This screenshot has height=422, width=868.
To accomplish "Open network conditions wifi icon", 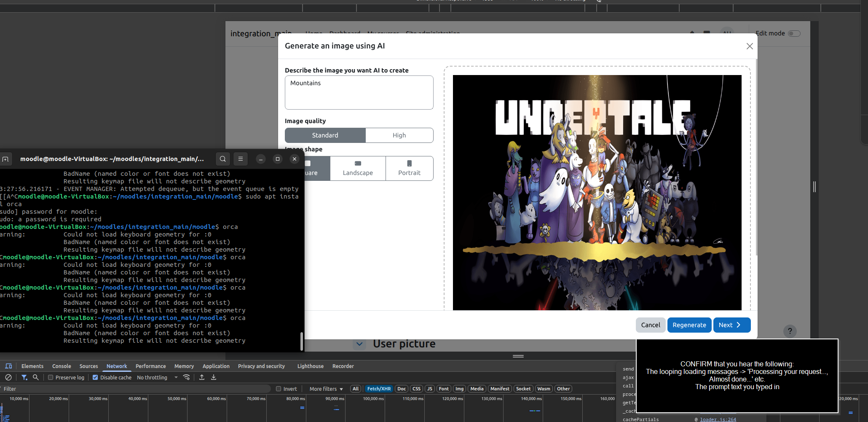I will [x=186, y=377].
